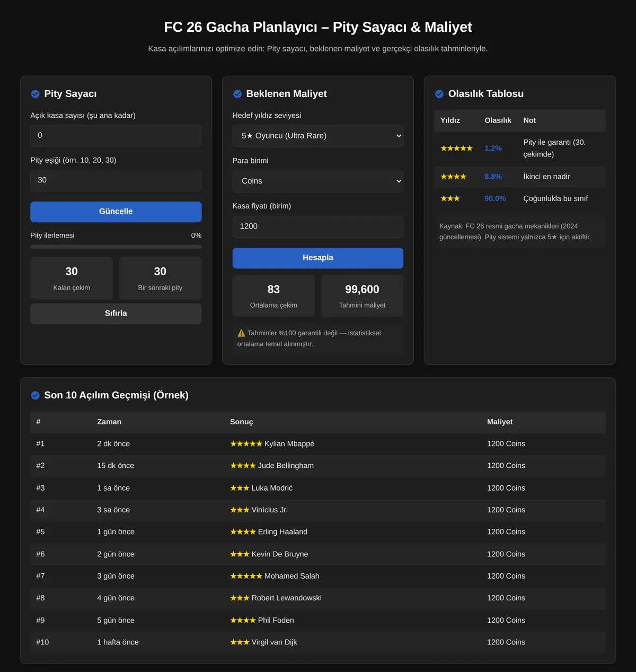Click the check icon beside Pity Sayacı

pyautogui.click(x=35, y=94)
